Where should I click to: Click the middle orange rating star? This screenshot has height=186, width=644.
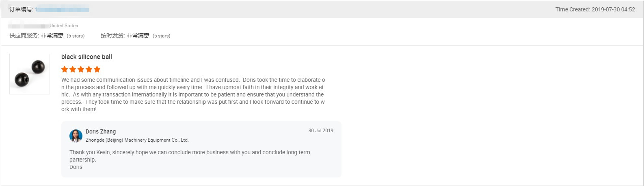(81, 69)
